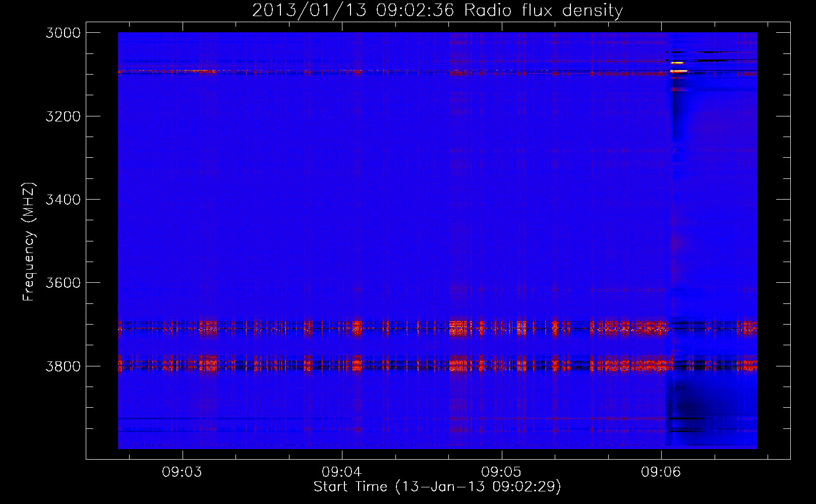Select the 3600 frequency tick label
816x504 pixels.
[63, 283]
